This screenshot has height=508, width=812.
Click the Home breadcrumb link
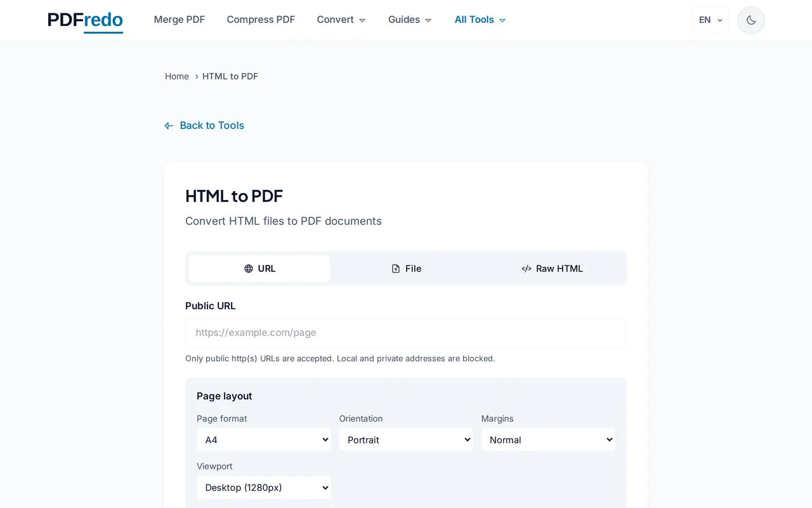176,76
